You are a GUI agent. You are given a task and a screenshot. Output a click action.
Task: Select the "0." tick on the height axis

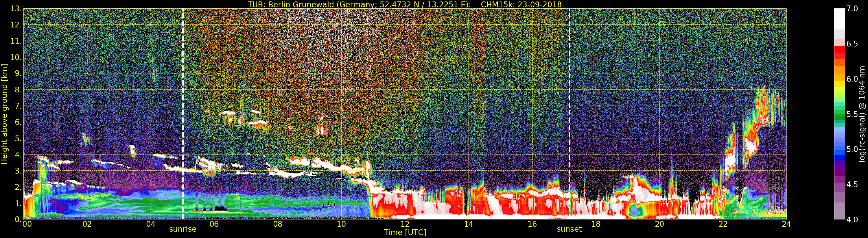tap(18, 219)
